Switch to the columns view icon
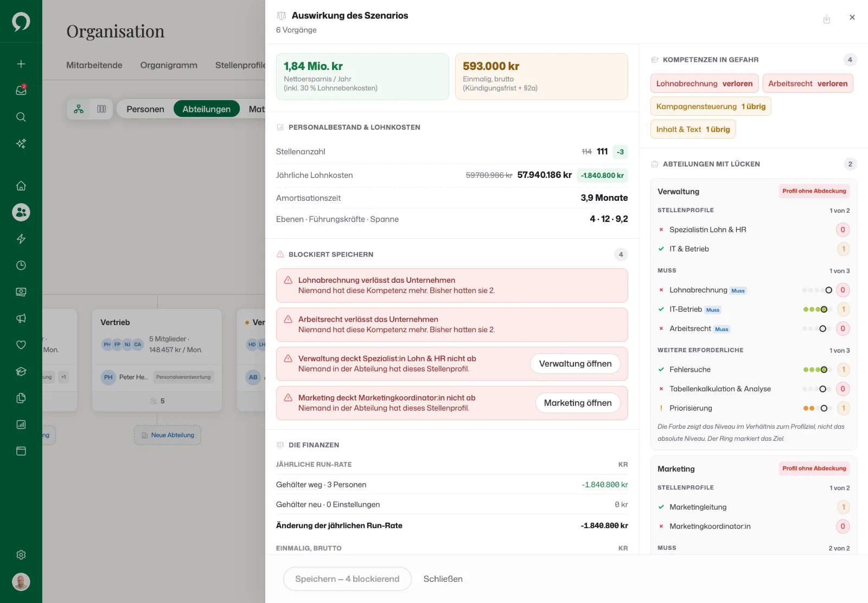The image size is (868, 603). pyautogui.click(x=101, y=109)
